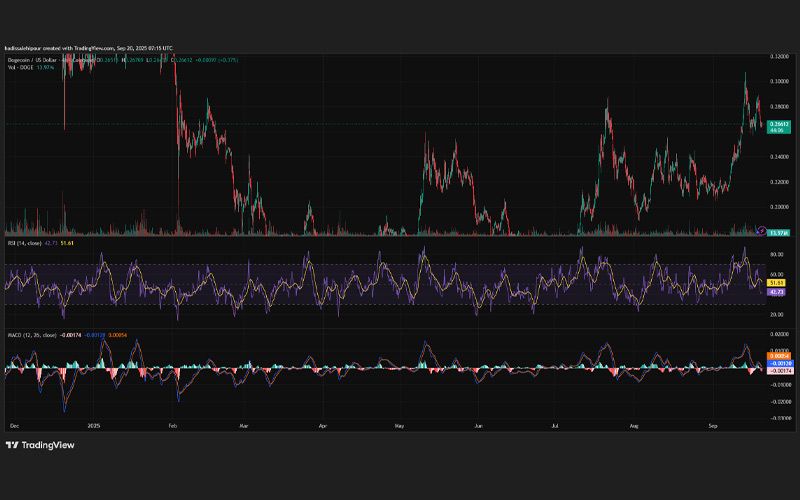Click the Mar label on time axis
This screenshot has width=800, height=500.
tap(244, 426)
